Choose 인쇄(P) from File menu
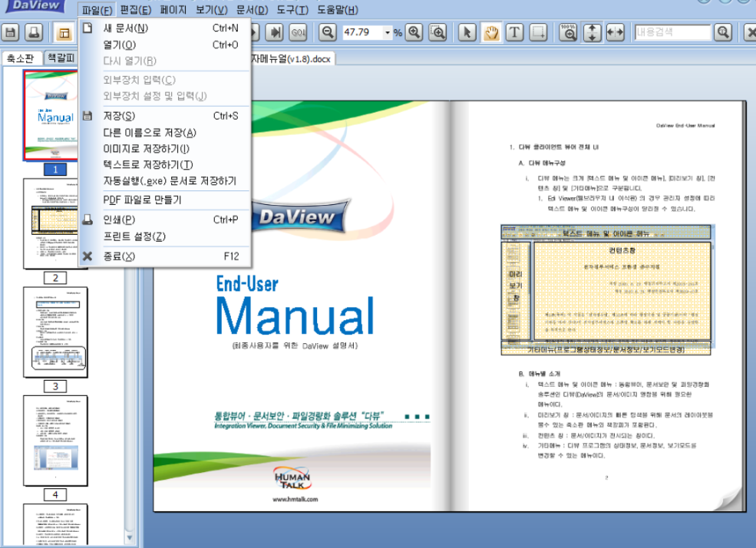This screenshot has width=756, height=548. pyautogui.click(x=164, y=220)
